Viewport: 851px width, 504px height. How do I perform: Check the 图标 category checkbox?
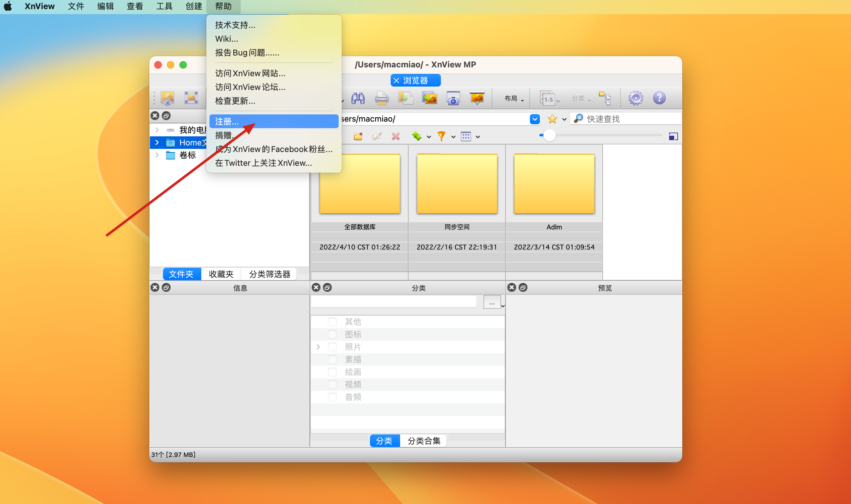pyautogui.click(x=332, y=334)
